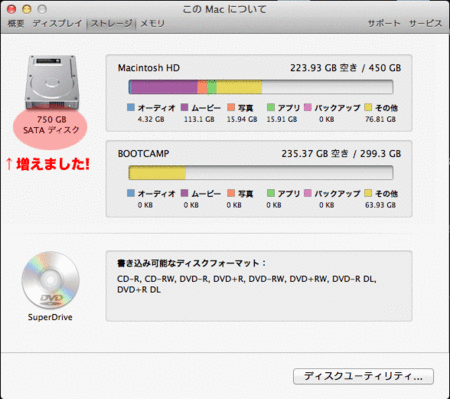450x399 pixels.
Task: Click the BOOTCAMP volume name
Action: [143, 154]
